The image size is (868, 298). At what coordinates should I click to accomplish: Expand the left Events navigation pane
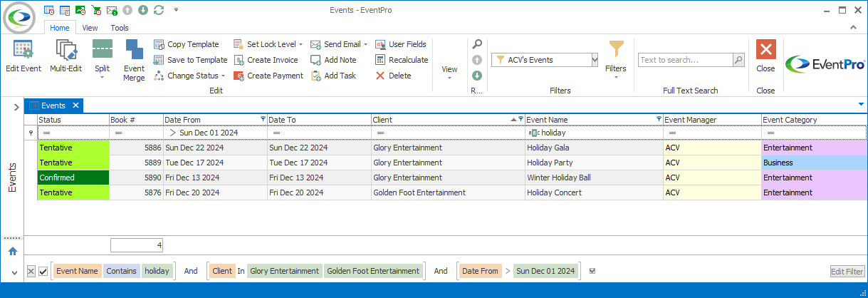click(16, 106)
